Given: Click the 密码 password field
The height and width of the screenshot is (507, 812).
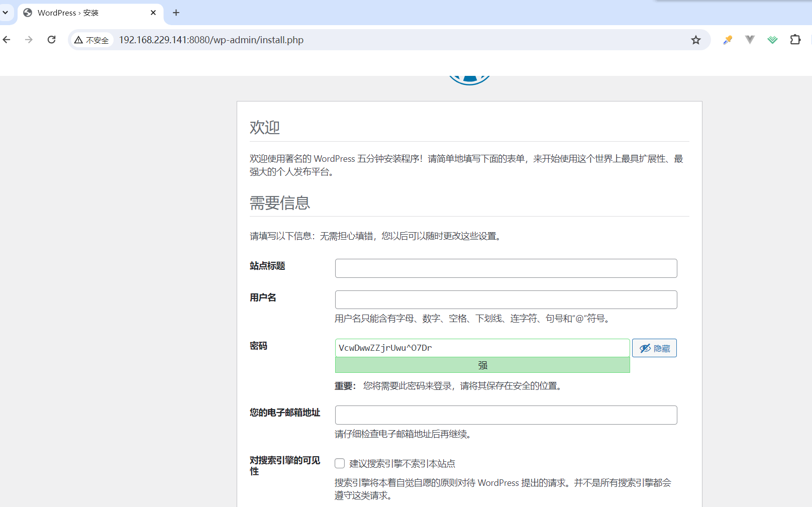Looking at the screenshot, I should 482,348.
